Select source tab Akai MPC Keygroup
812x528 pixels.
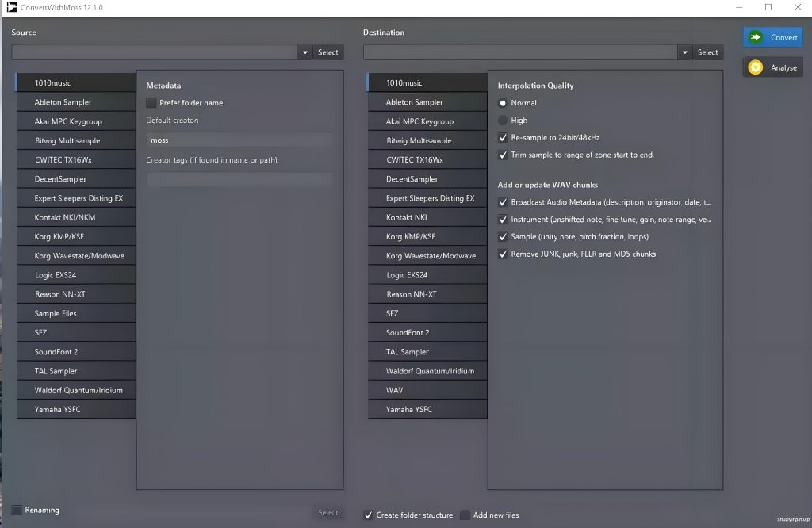(76, 121)
